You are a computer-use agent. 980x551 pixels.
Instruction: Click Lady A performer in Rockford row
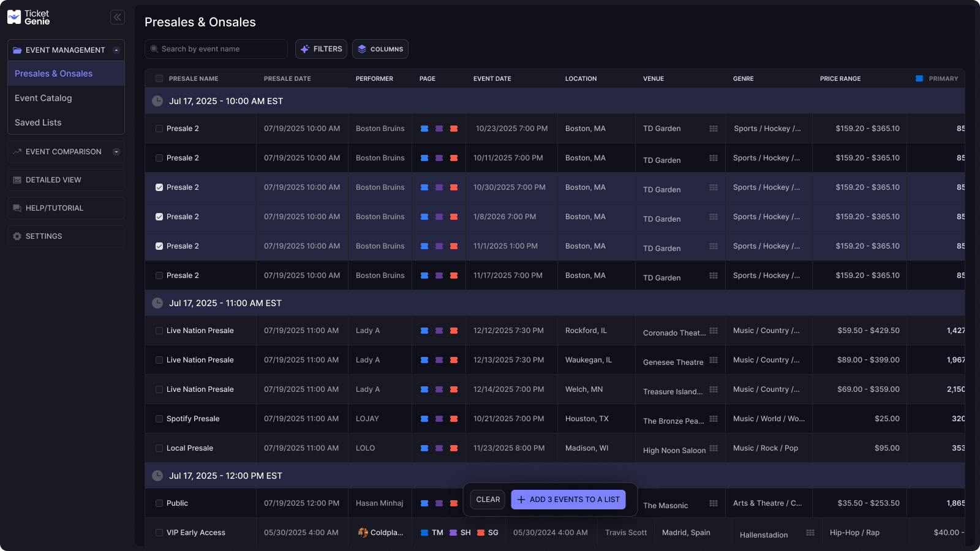tap(368, 331)
